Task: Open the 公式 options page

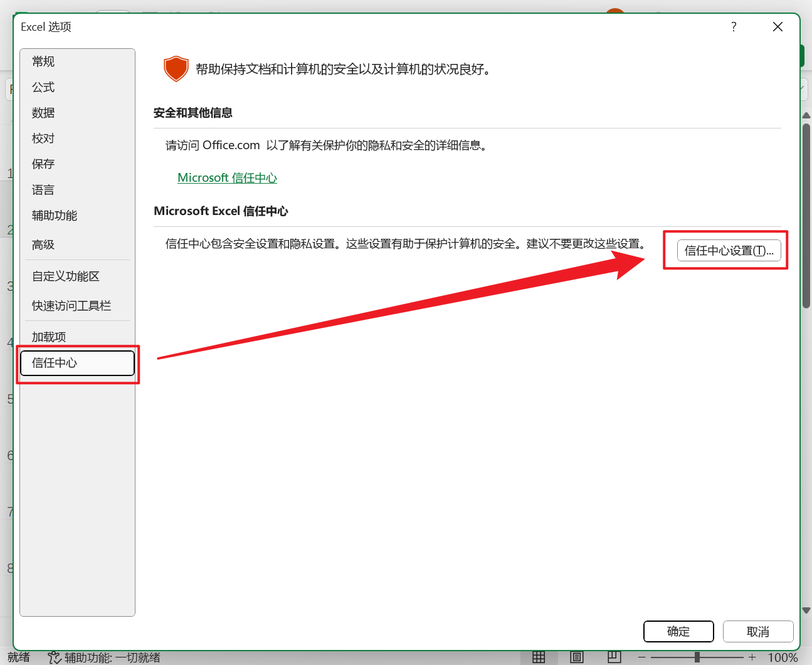Action: pyautogui.click(x=43, y=88)
